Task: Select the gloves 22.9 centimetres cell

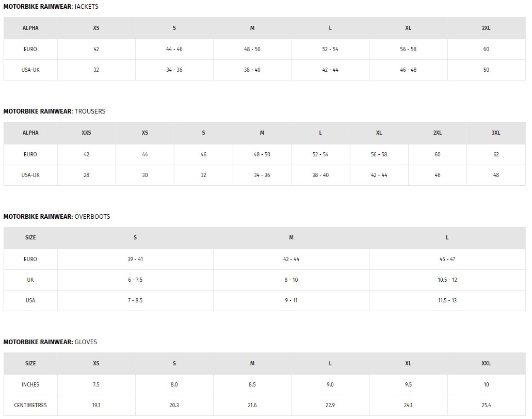Action: pyautogui.click(x=330, y=406)
